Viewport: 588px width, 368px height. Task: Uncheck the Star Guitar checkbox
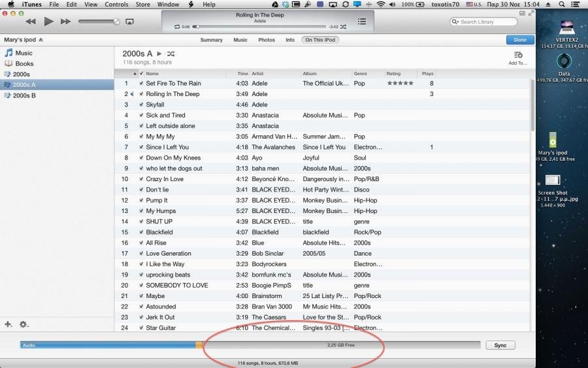(141, 328)
